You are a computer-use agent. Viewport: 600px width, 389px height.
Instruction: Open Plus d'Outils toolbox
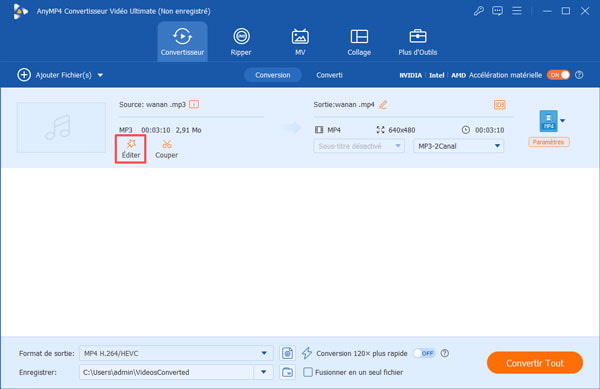417,42
